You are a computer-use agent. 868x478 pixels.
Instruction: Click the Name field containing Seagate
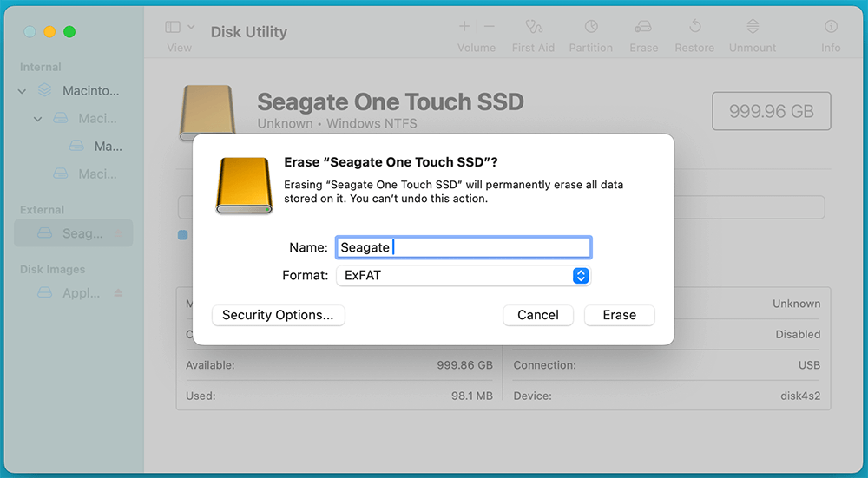tap(464, 247)
